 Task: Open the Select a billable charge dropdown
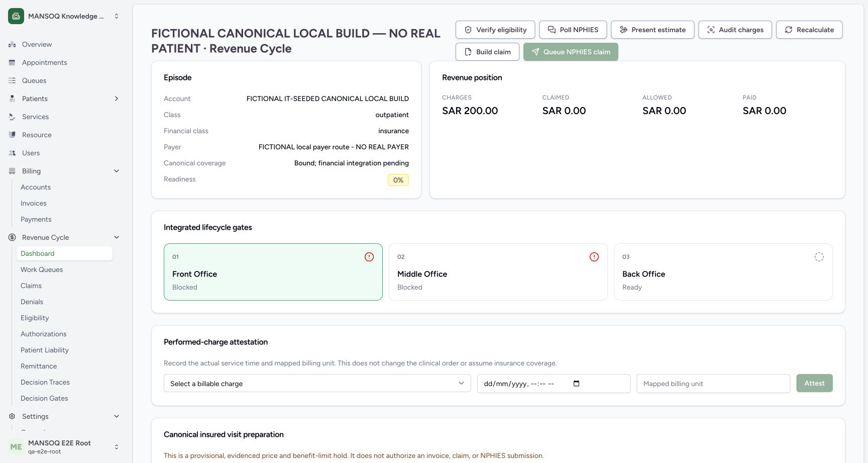tap(317, 384)
